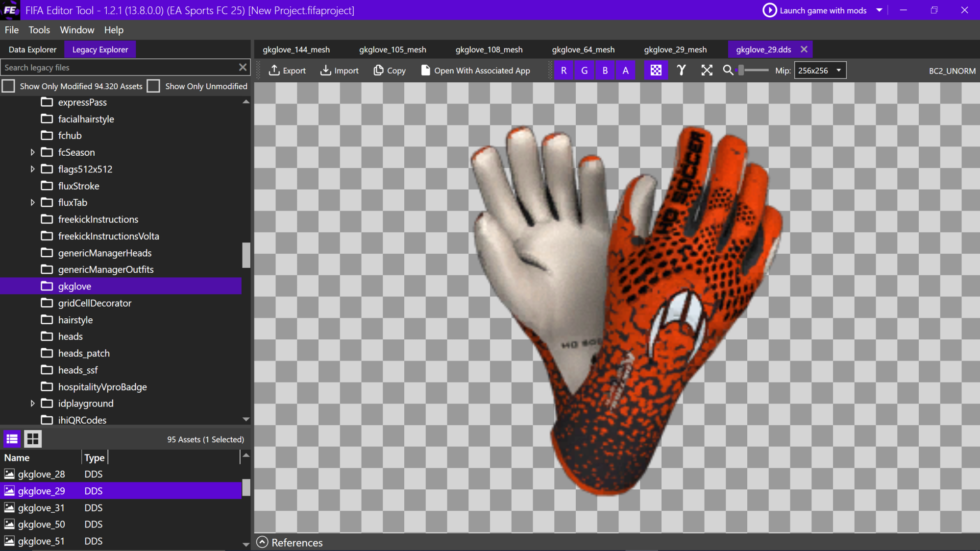Click the Import button in texture toolbar
The image size is (980, 551).
pos(339,71)
